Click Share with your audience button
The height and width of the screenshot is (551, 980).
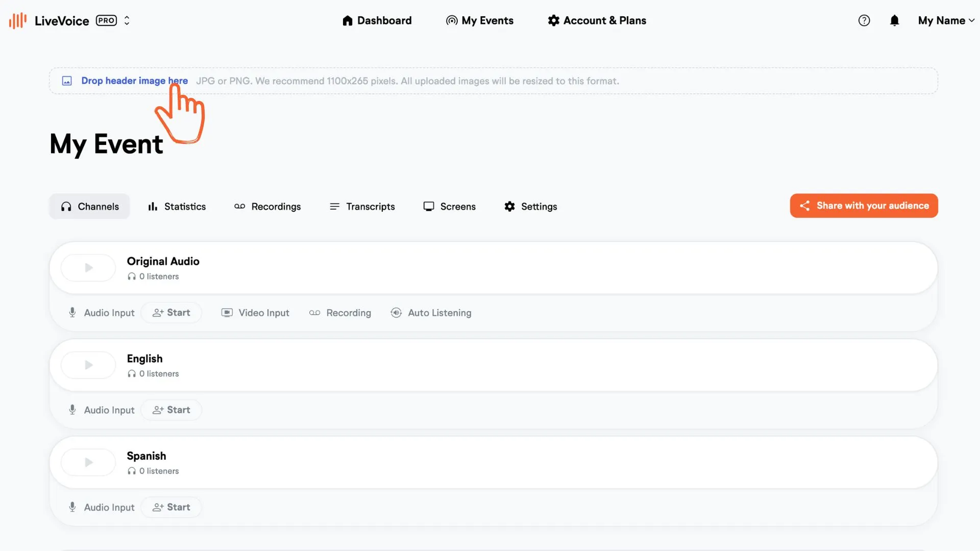pyautogui.click(x=864, y=206)
